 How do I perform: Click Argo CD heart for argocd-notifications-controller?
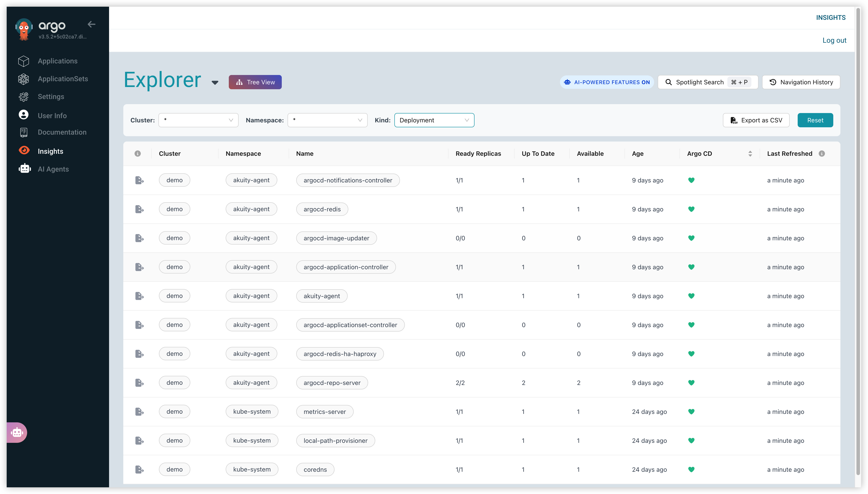click(691, 180)
